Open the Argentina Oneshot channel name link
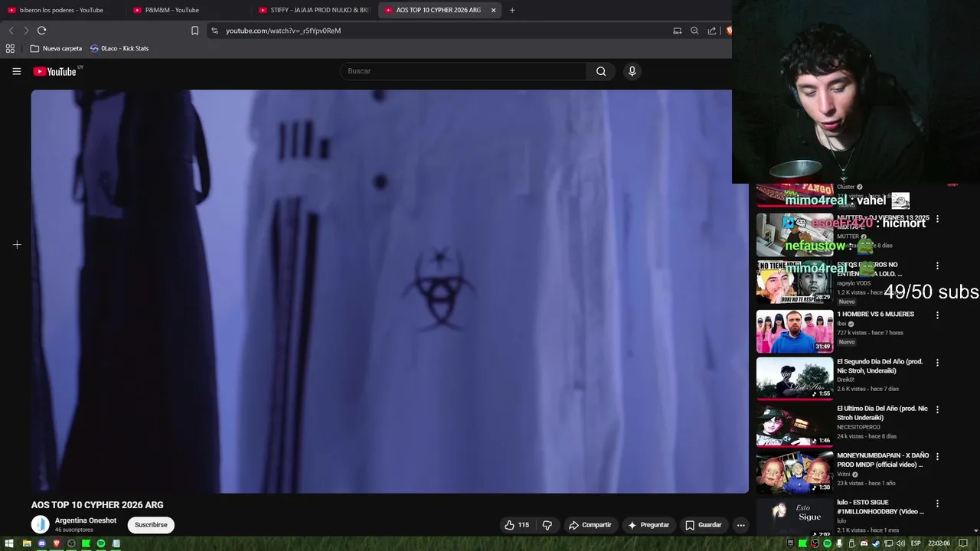This screenshot has width=980, height=551. coord(86,520)
